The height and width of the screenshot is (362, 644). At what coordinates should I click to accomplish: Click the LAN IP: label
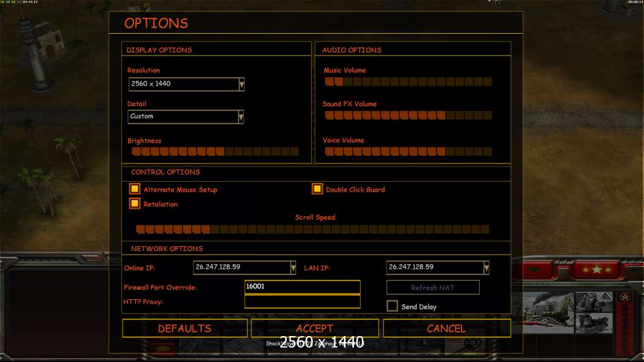317,268
